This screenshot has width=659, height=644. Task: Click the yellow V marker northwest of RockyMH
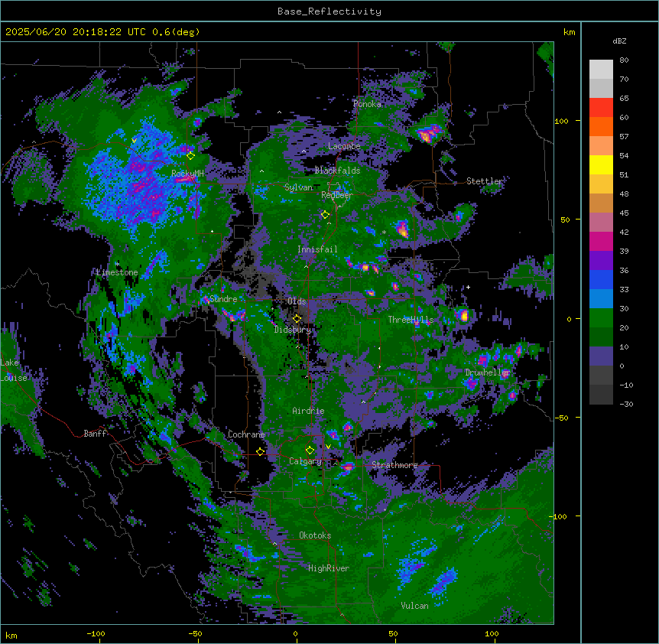(x=134, y=141)
